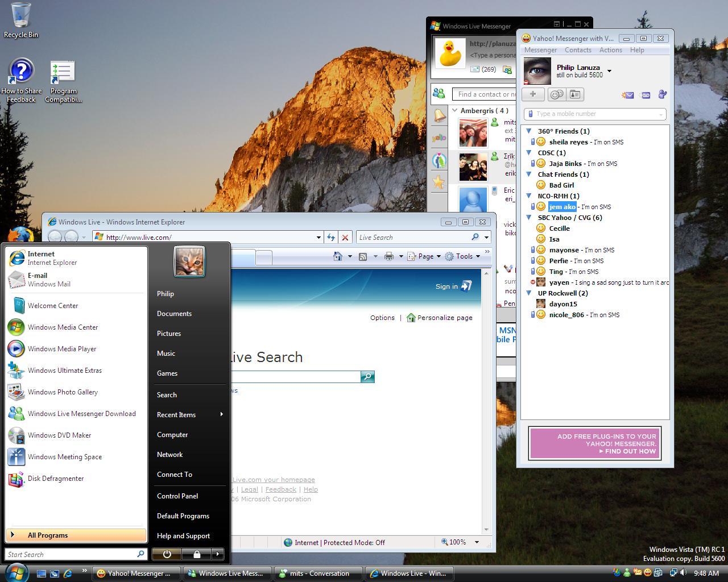Image resolution: width=728 pixels, height=582 pixels.
Task: Open the address book icon in Yahoo Messenger
Action: coord(576,94)
